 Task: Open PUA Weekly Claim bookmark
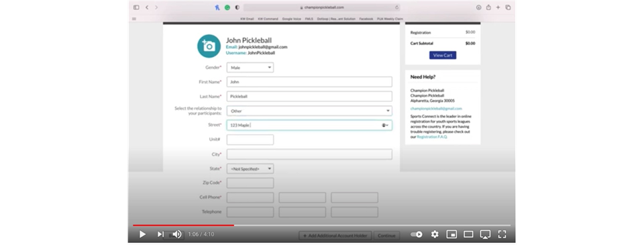pos(390,19)
